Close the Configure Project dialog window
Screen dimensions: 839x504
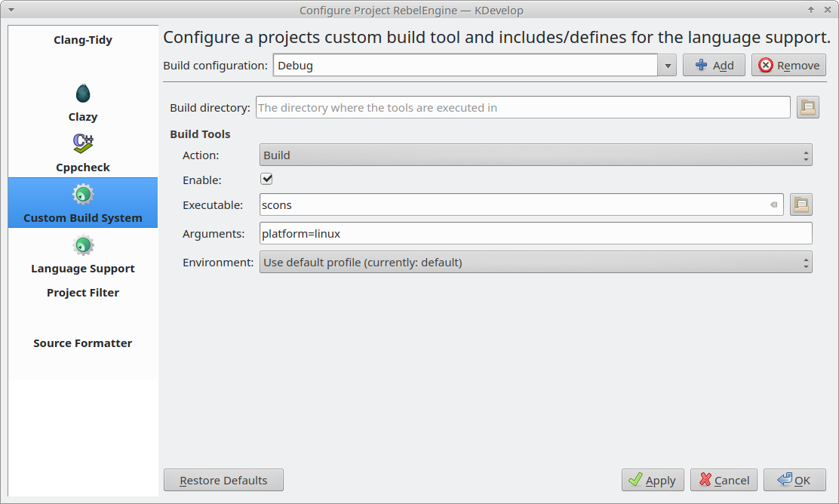(827, 10)
